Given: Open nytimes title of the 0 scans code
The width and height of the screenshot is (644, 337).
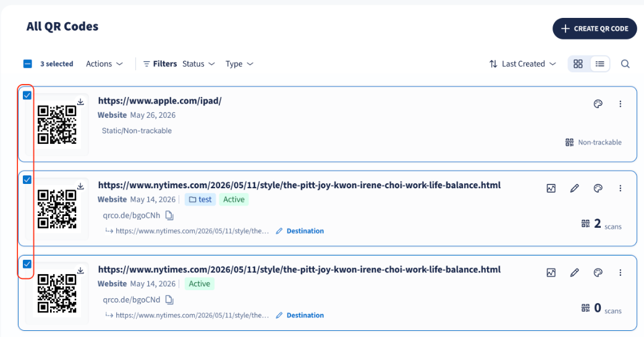Looking at the screenshot, I should [x=299, y=270].
